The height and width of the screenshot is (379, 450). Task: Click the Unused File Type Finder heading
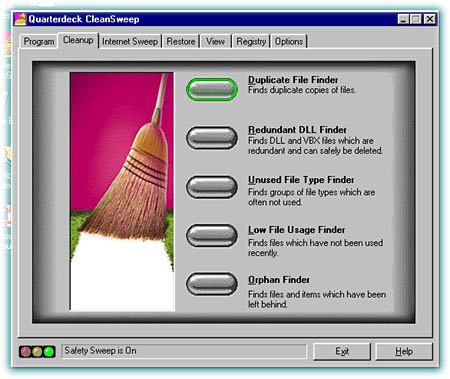[x=301, y=180]
